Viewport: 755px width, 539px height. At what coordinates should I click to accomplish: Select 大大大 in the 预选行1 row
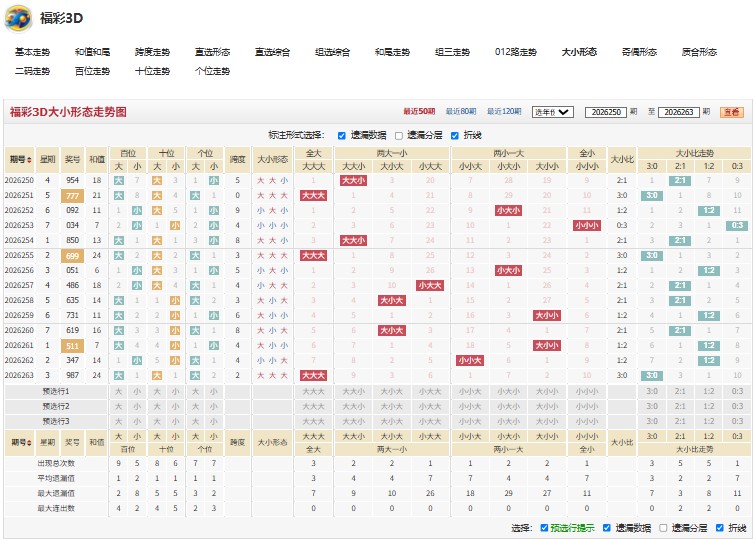[313, 392]
